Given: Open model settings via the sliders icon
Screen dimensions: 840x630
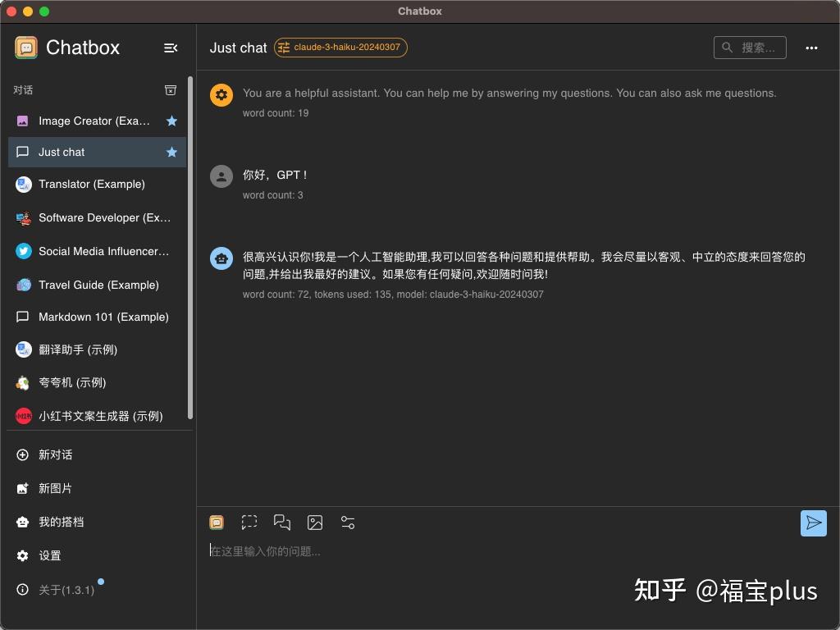Looking at the screenshot, I should point(348,523).
